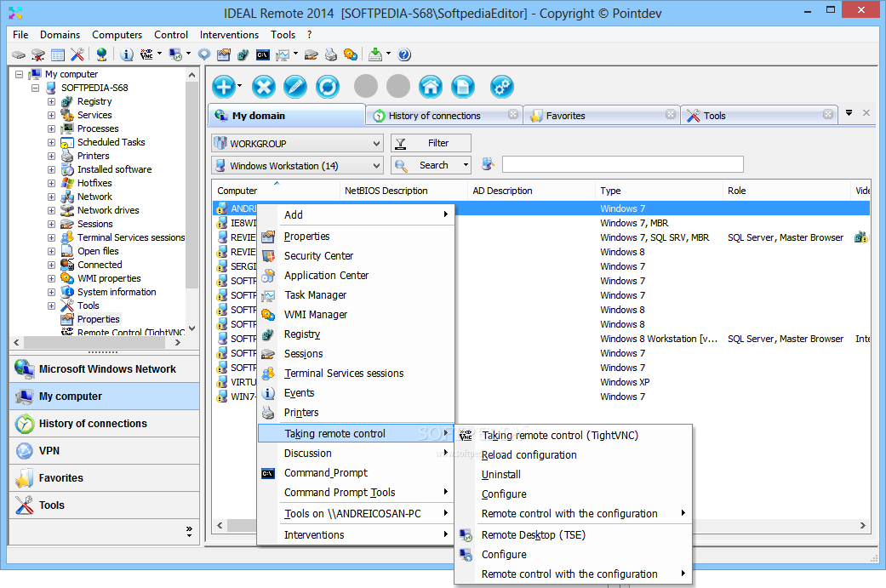The image size is (886, 588).
Task: Click the speech bubble toolbar icon
Action: (204, 54)
